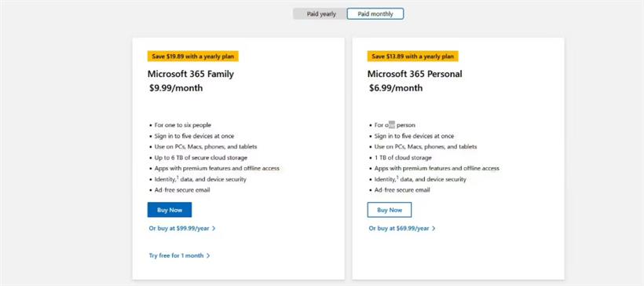Viewport: 644px width, 286px height.
Task: Select the Paid monthly option
Action: coord(375,14)
